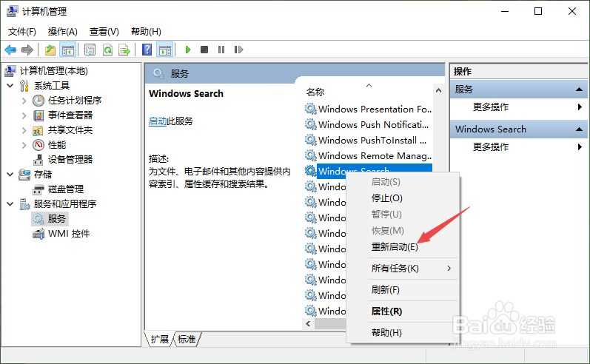The height and width of the screenshot is (364, 590).
Task: Select 计算机管理(本地) root node
Action: [x=54, y=71]
